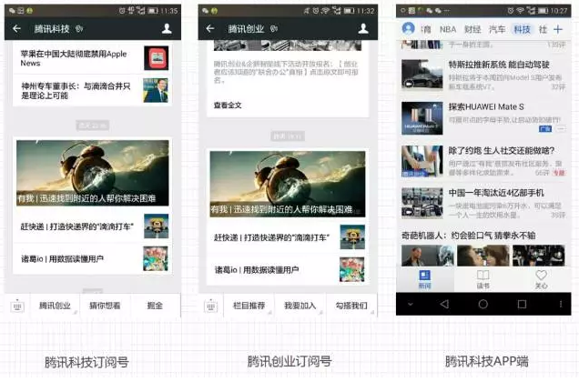
Task: Tap keyboard icon in 腾讯科技 bottom bar
Action: coord(17,307)
